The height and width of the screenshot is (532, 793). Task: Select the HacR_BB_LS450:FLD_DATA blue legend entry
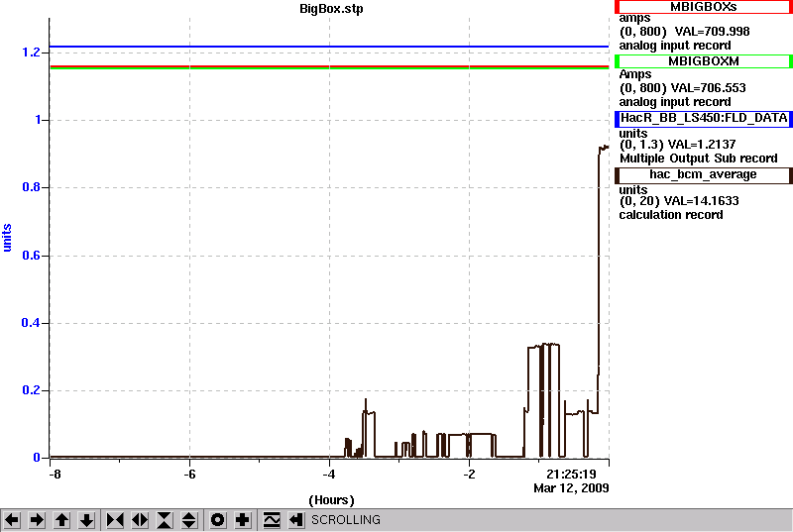tap(704, 118)
